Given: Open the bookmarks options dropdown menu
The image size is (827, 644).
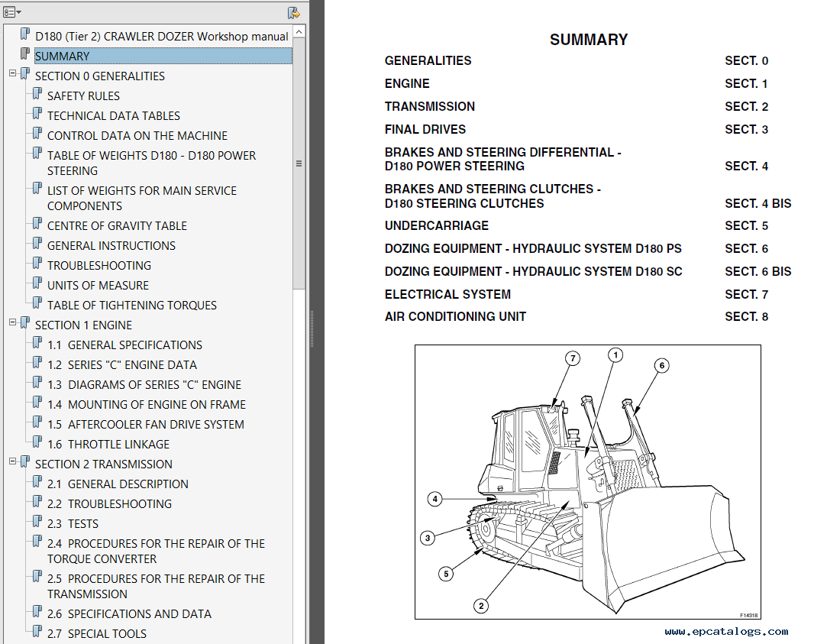Looking at the screenshot, I should pyautogui.click(x=11, y=12).
